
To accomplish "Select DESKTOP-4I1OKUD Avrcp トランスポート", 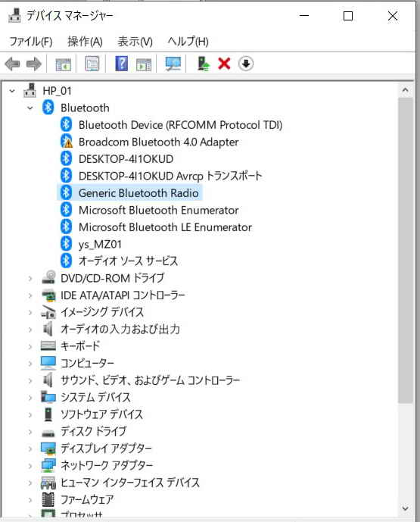I will point(170,176).
